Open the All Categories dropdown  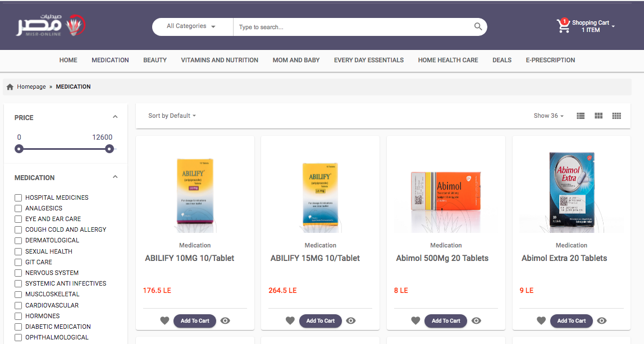coord(191,26)
